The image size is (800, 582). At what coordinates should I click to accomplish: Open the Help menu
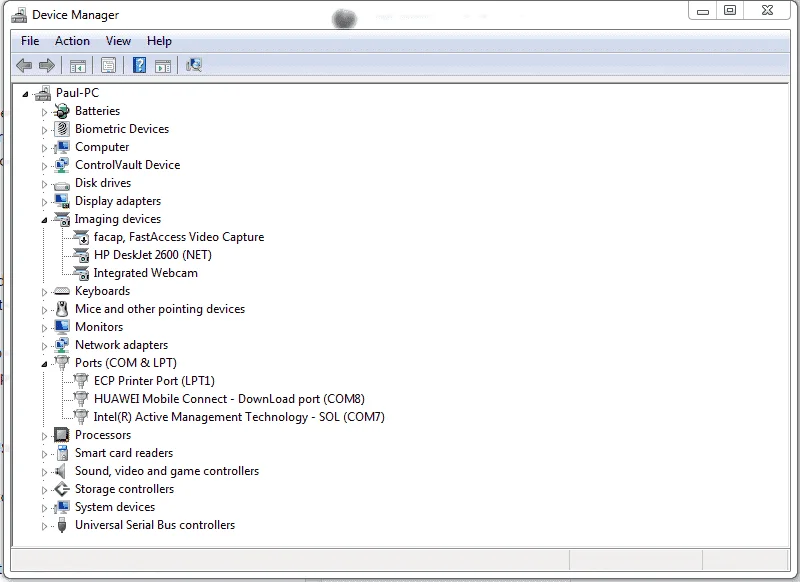click(159, 41)
